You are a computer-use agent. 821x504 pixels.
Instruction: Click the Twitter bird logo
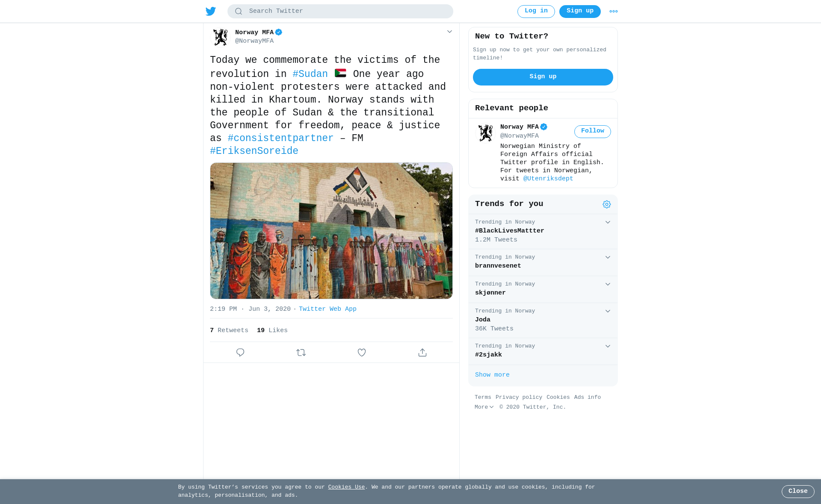coord(211,11)
